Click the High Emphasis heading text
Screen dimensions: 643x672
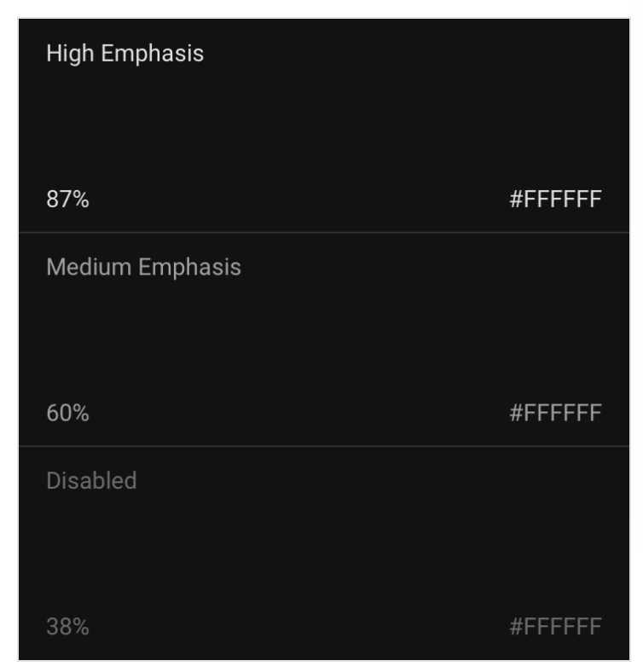[x=125, y=55]
